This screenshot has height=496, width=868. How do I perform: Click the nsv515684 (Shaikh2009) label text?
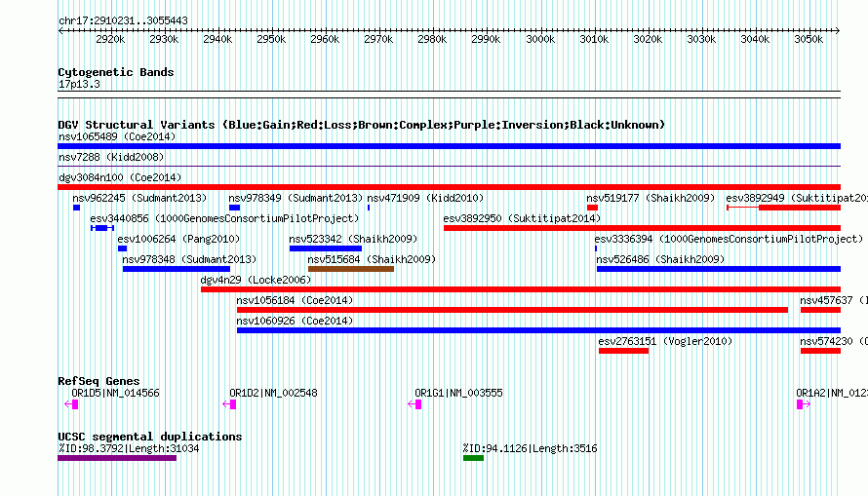pos(372,259)
